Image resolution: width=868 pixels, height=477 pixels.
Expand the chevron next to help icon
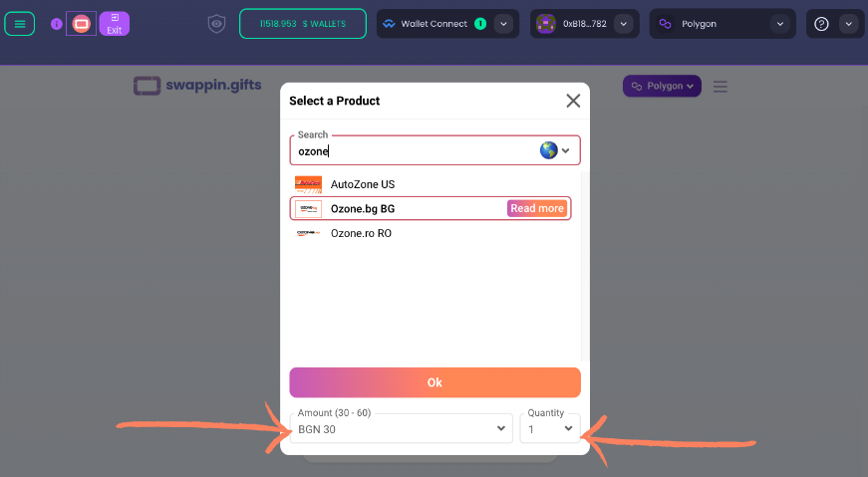coord(849,24)
